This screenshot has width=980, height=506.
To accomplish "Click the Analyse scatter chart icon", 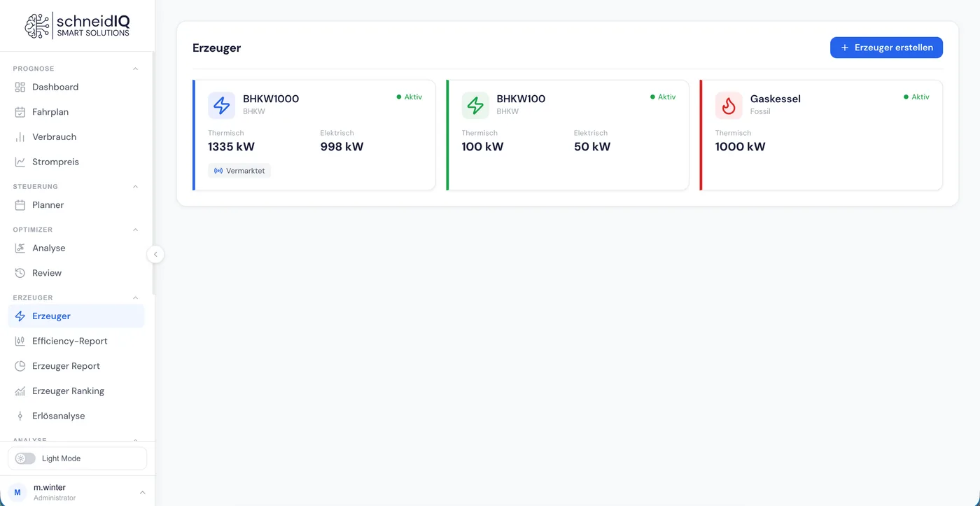I will tap(20, 248).
